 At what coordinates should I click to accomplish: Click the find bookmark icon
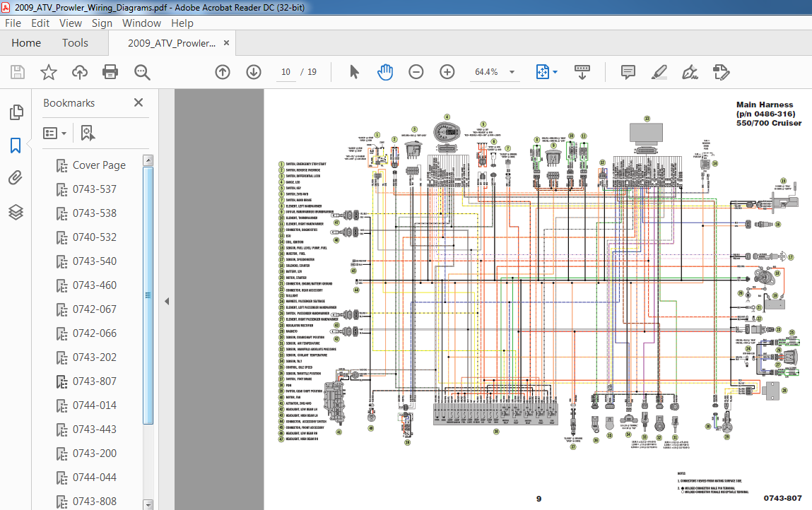coord(88,133)
